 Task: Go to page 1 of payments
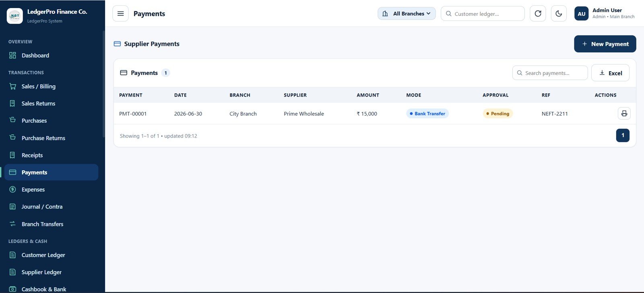point(623,135)
